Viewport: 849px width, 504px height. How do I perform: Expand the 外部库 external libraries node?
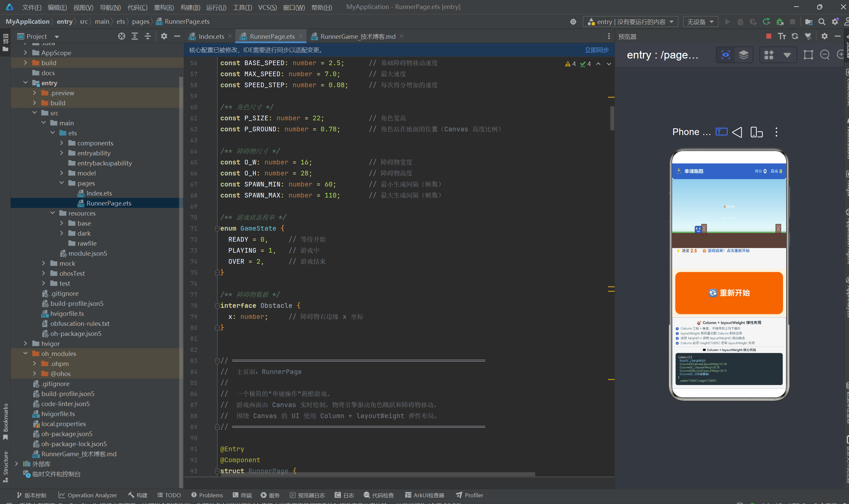click(16, 464)
